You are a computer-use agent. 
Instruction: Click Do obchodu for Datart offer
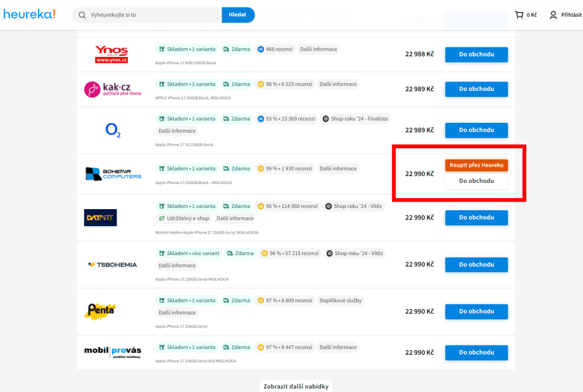point(476,217)
